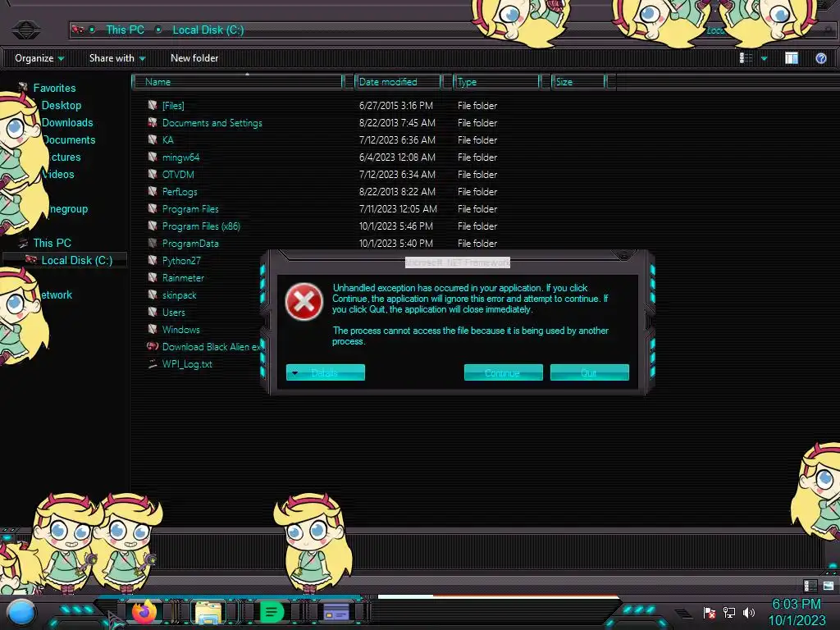
Task: Select the Users folder name
Action: click(174, 312)
